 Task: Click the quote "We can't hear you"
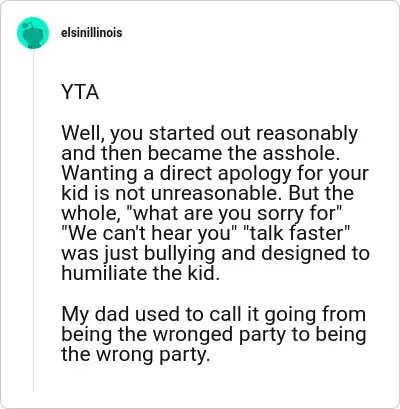[148, 233]
